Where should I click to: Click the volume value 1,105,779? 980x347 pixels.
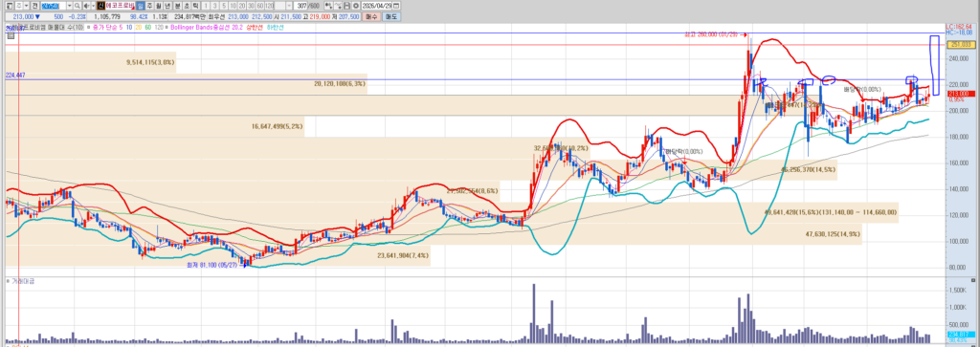click(107, 17)
